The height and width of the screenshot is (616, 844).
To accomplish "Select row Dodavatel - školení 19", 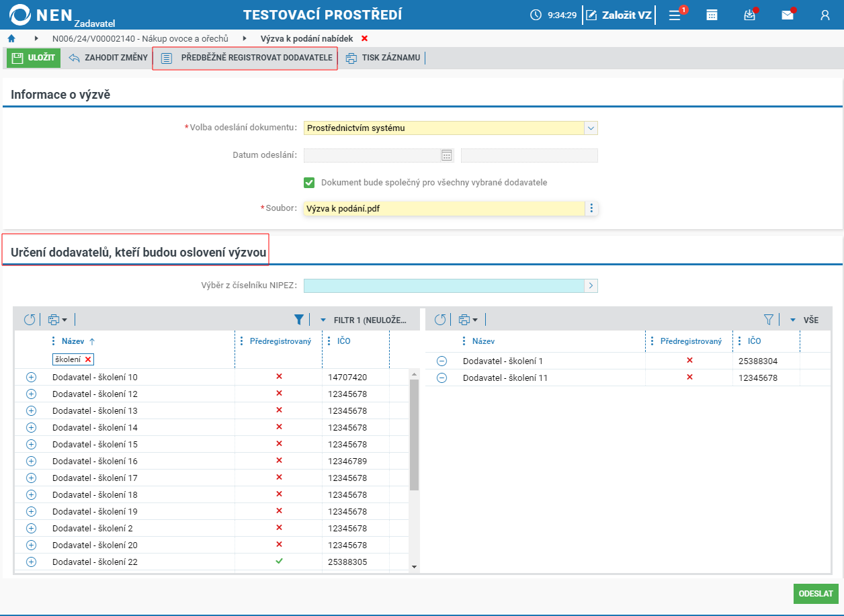I will pos(212,511).
